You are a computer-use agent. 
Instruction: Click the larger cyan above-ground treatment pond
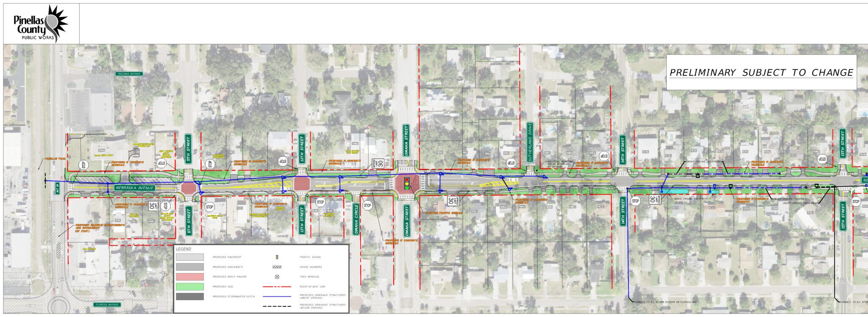point(673,191)
